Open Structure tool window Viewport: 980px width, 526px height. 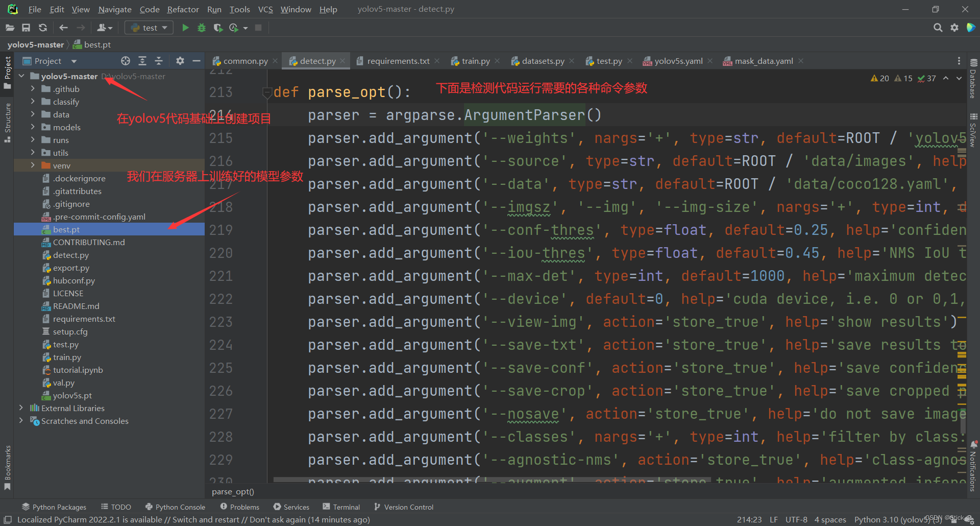7,123
